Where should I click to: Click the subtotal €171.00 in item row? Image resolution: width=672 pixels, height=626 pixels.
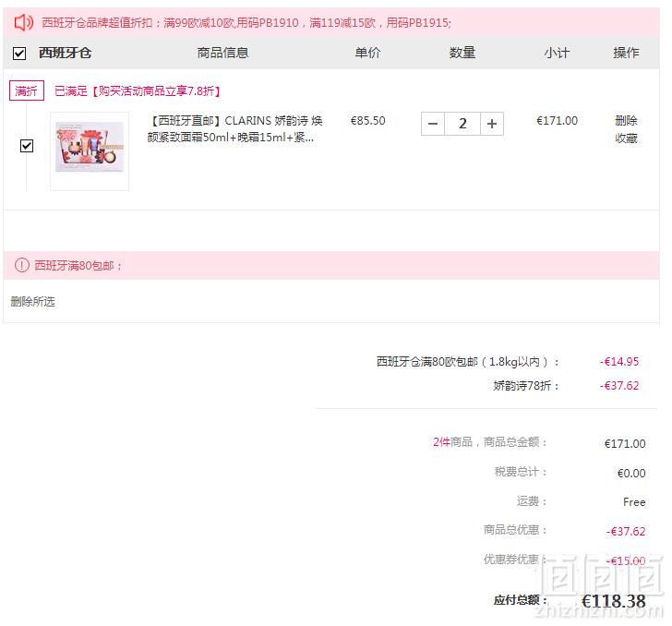[x=557, y=120]
